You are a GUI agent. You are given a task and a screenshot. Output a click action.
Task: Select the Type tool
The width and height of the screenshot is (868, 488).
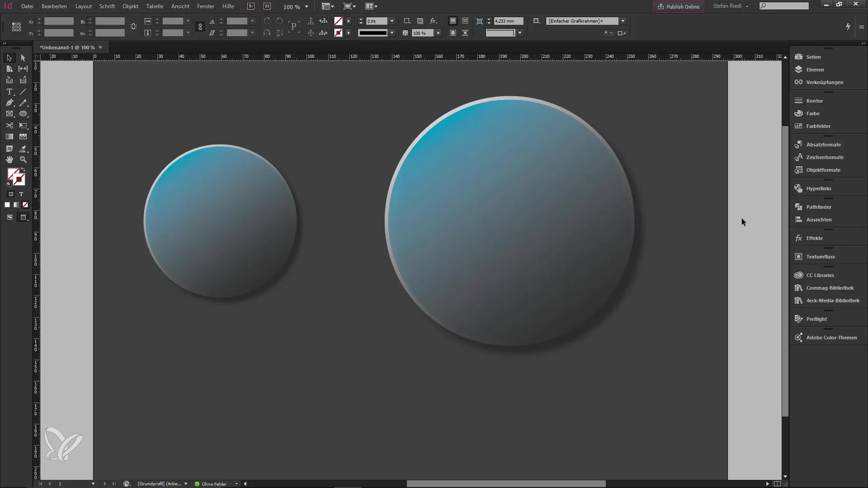click(9, 92)
